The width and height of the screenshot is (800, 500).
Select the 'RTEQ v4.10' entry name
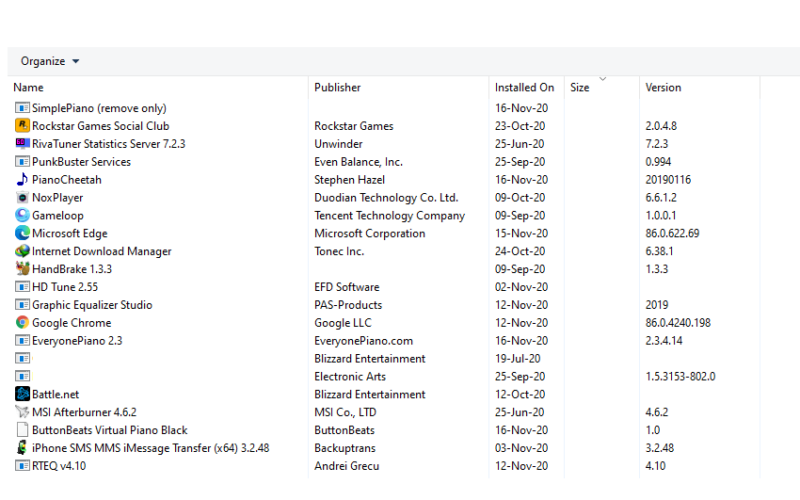coord(59,465)
